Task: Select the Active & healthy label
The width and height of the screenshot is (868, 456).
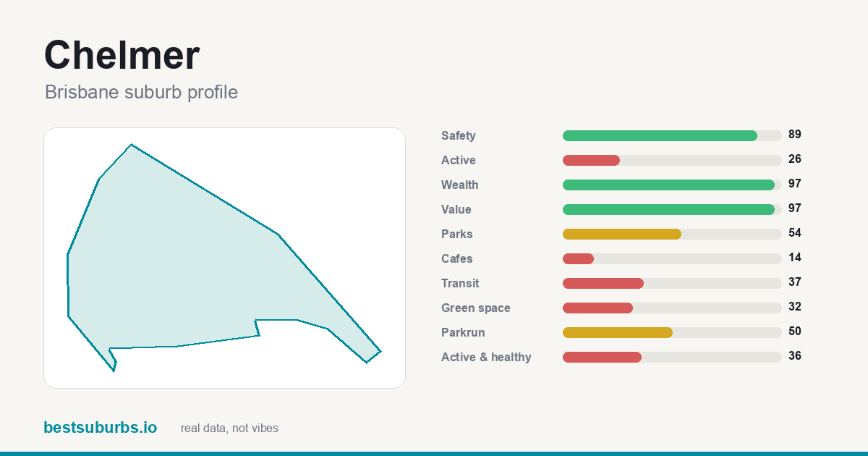Action: (486, 357)
